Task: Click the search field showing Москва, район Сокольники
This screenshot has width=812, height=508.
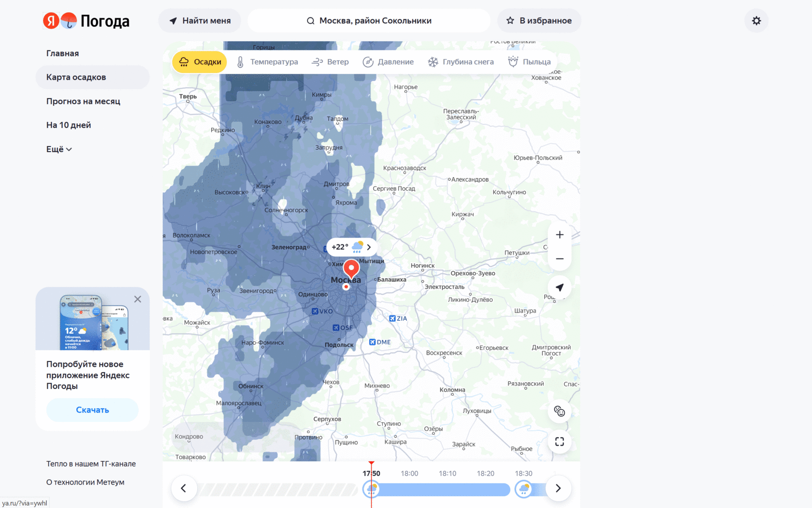Action: click(x=369, y=21)
